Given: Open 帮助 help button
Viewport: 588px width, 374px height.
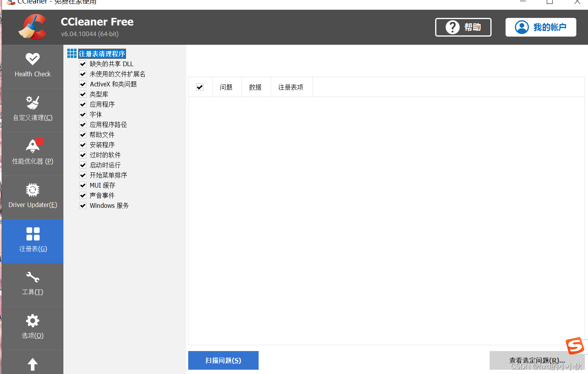Looking at the screenshot, I should pos(463,27).
